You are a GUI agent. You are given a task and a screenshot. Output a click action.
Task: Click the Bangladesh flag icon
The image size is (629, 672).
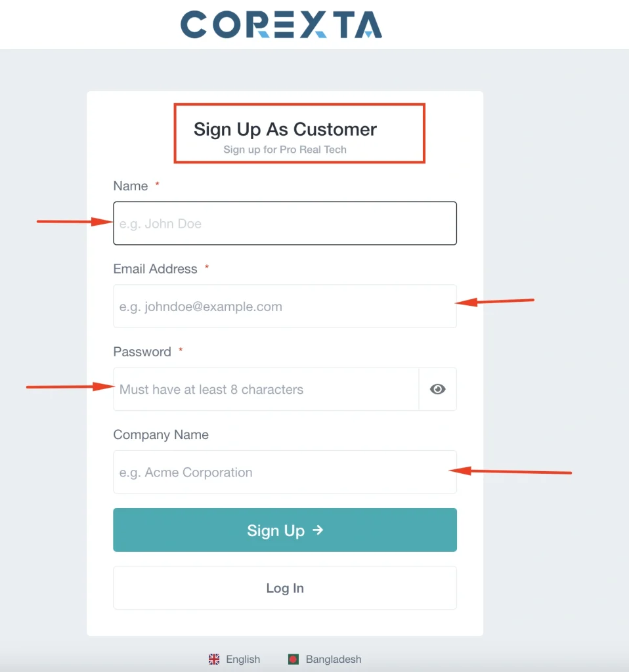pos(293,660)
